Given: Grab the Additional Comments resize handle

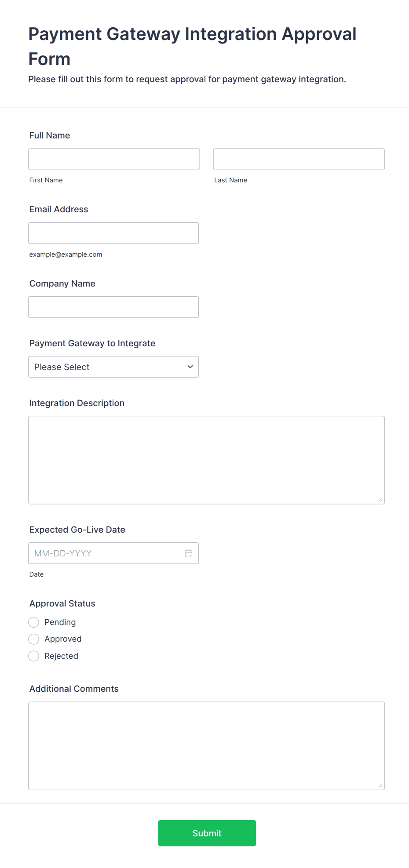Looking at the screenshot, I should click(x=380, y=786).
